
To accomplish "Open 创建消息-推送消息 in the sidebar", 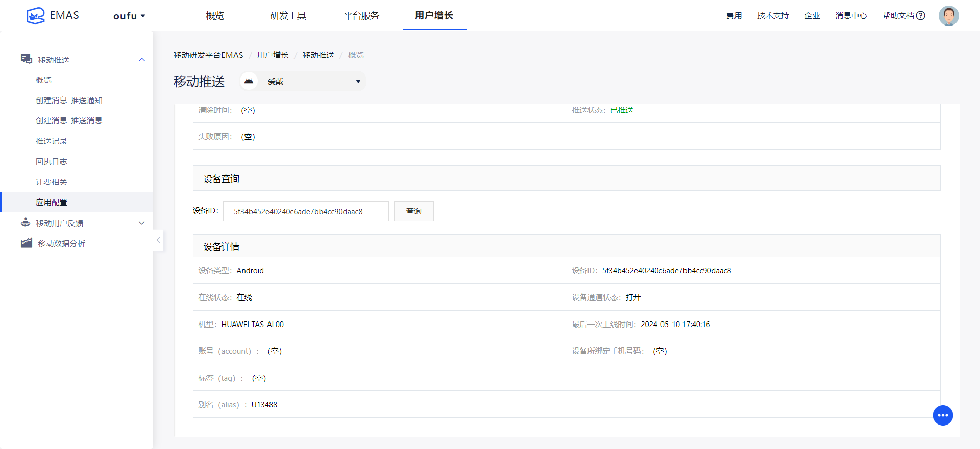I will tap(69, 120).
